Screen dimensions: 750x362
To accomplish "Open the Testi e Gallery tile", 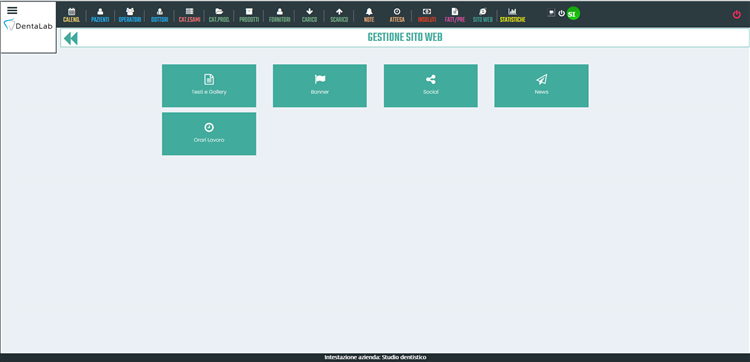I will tap(209, 86).
